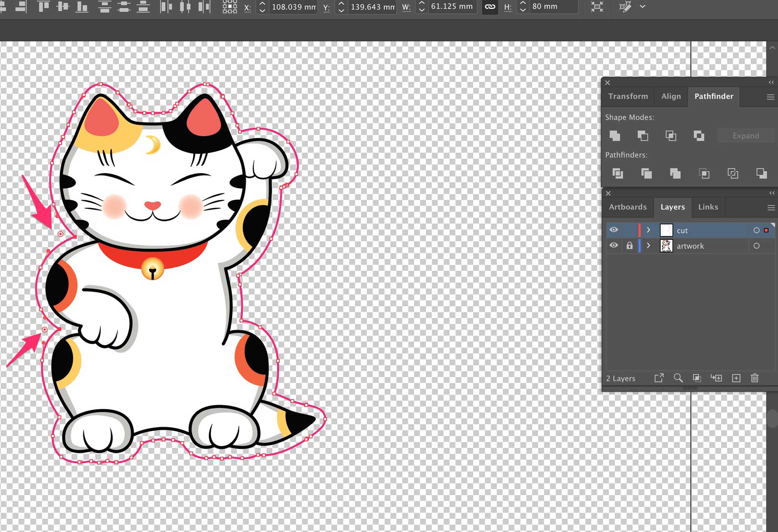The width and height of the screenshot is (778, 532).
Task: Click the reference point locator grid
Action: tap(230, 6)
